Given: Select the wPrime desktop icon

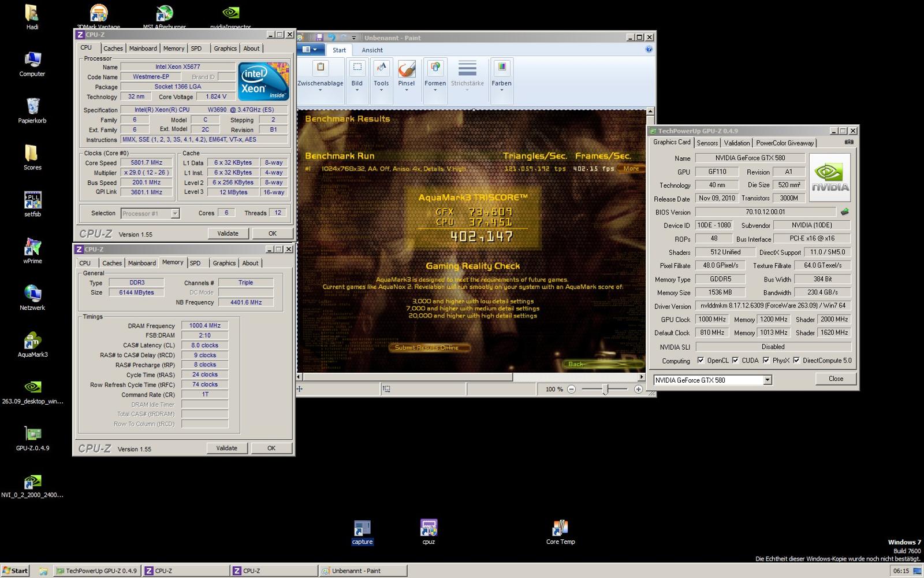Looking at the screenshot, I should 32,251.
